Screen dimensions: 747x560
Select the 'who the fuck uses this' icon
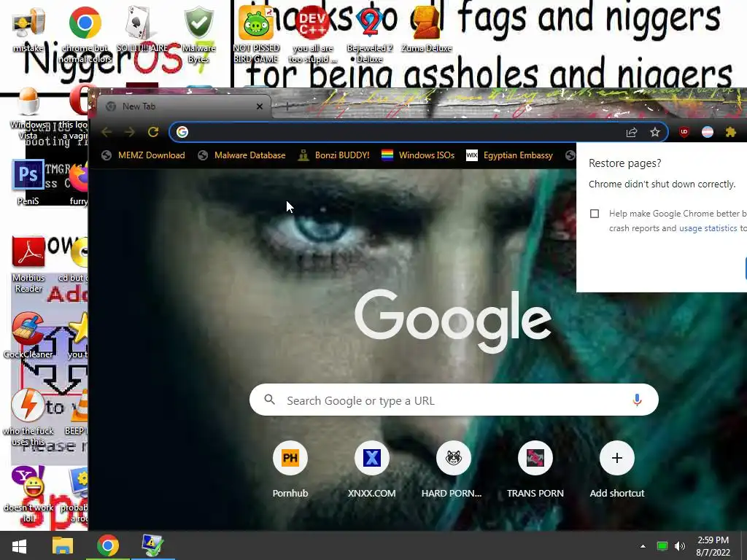tap(28, 418)
